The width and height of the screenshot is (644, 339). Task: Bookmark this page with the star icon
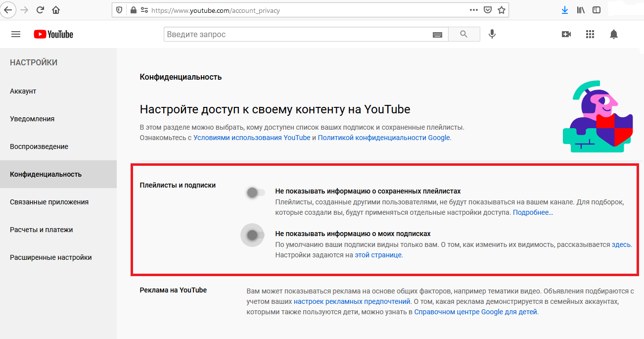501,10
